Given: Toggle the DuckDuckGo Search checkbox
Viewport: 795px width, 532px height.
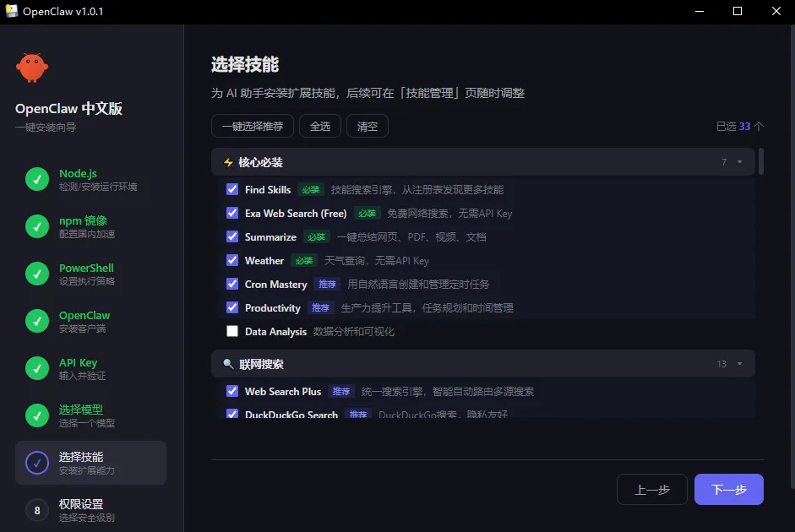Looking at the screenshot, I should [x=232, y=414].
